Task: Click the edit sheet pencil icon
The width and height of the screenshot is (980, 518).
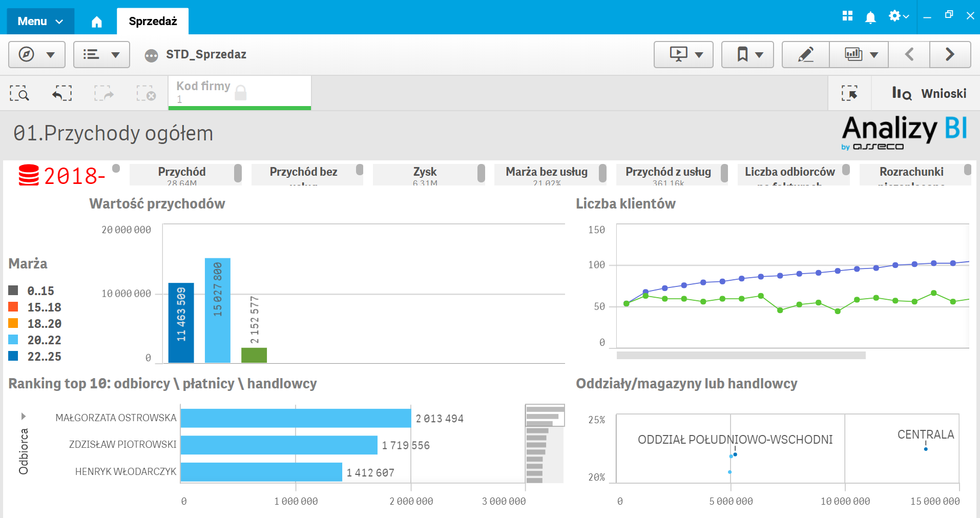Action: (805, 54)
